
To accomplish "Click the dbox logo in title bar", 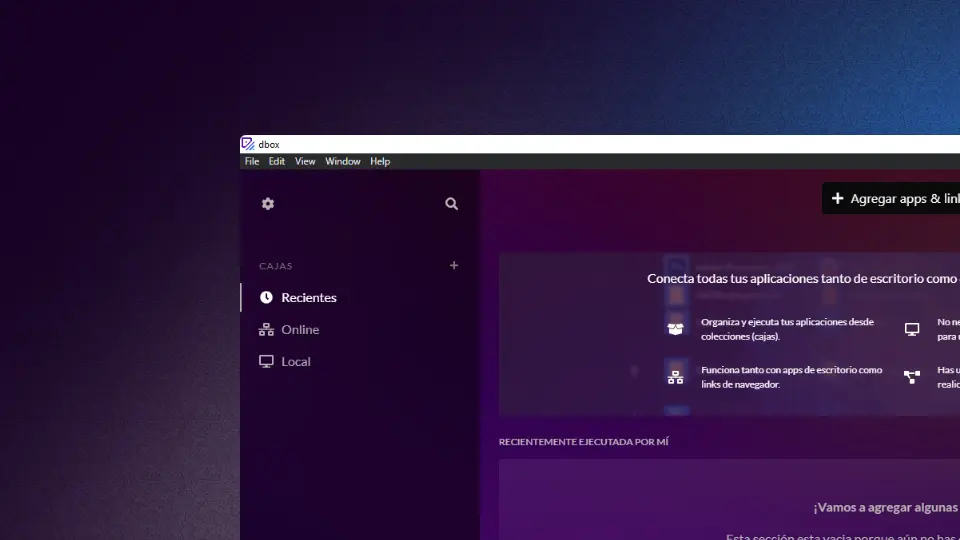I will (x=248, y=144).
